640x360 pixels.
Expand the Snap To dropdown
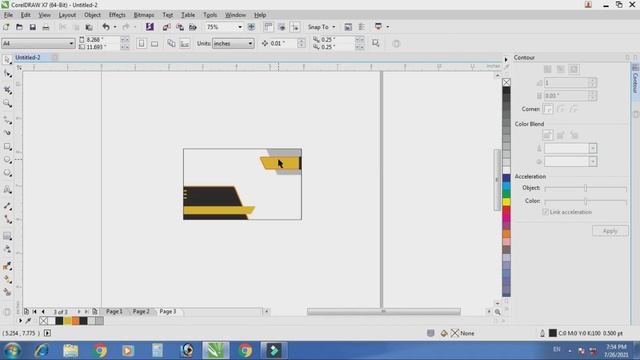[333, 27]
